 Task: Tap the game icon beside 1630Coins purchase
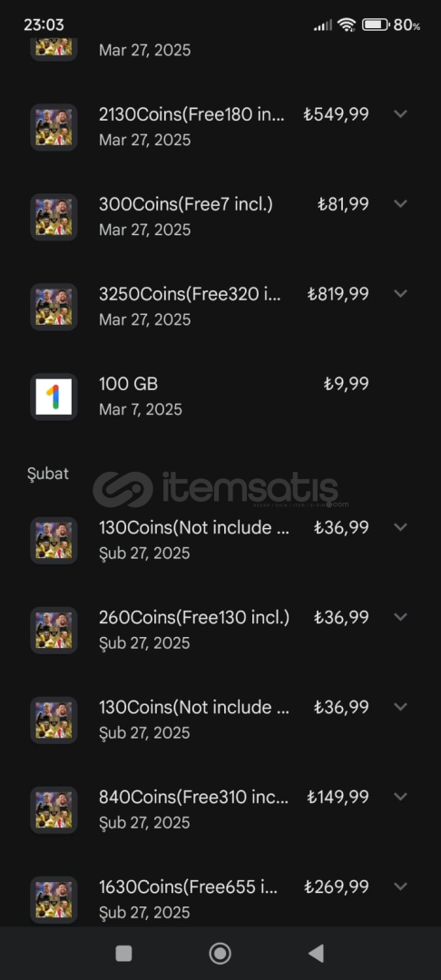54,900
